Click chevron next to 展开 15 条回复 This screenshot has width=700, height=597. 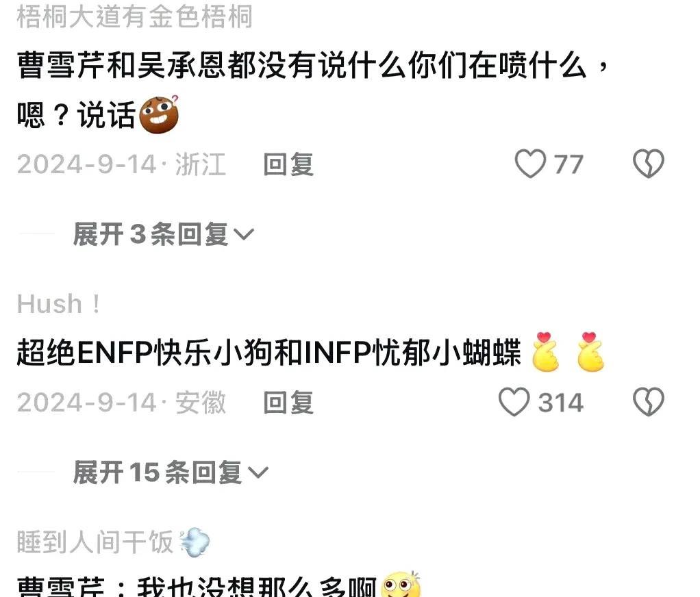[258, 472]
